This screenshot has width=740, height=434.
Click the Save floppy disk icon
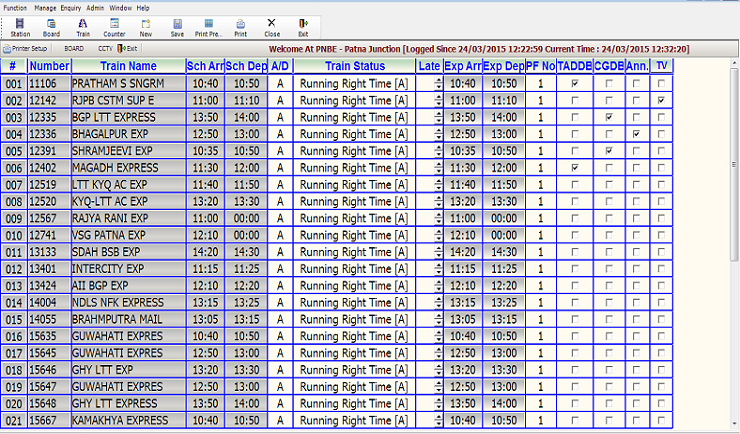177,26
